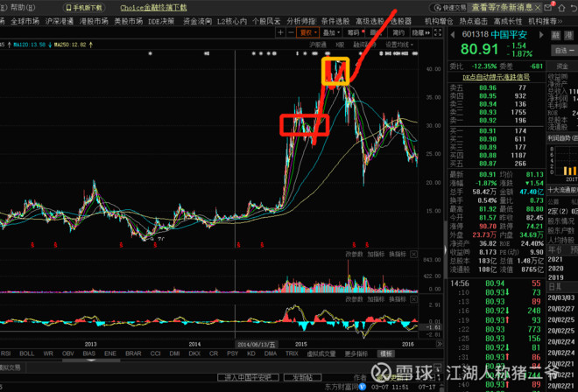The height and width of the screenshot is (392, 578).
Task: Expand the 隐藏 hide panel arrow
Action: coord(420,32)
